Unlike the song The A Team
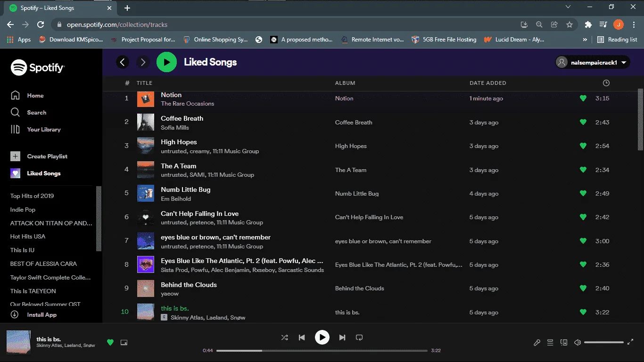Viewport: 644px width, 362px height. [x=583, y=170]
